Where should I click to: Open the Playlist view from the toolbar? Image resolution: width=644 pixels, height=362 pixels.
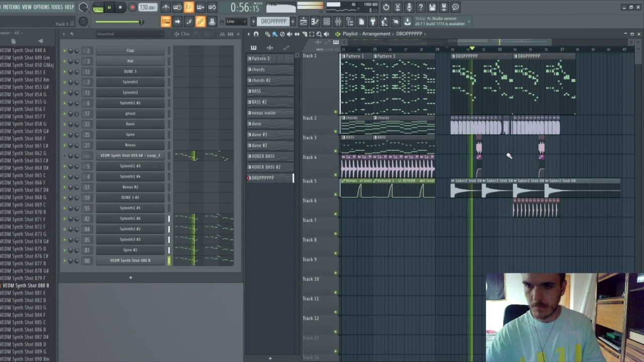pos(303,22)
